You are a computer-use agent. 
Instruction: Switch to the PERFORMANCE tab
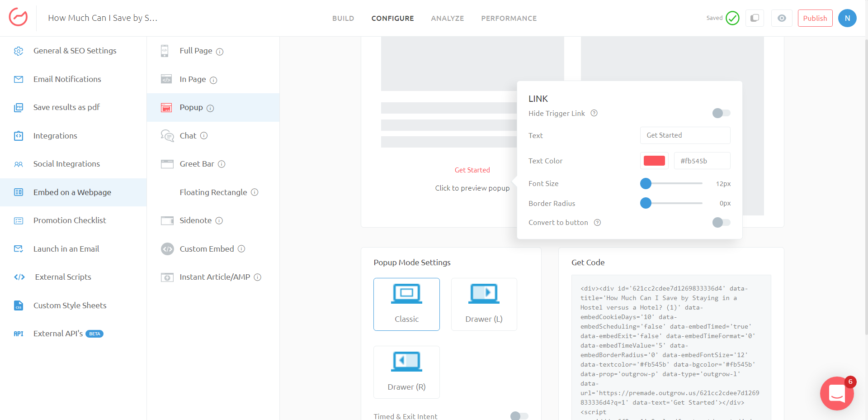[x=509, y=19]
